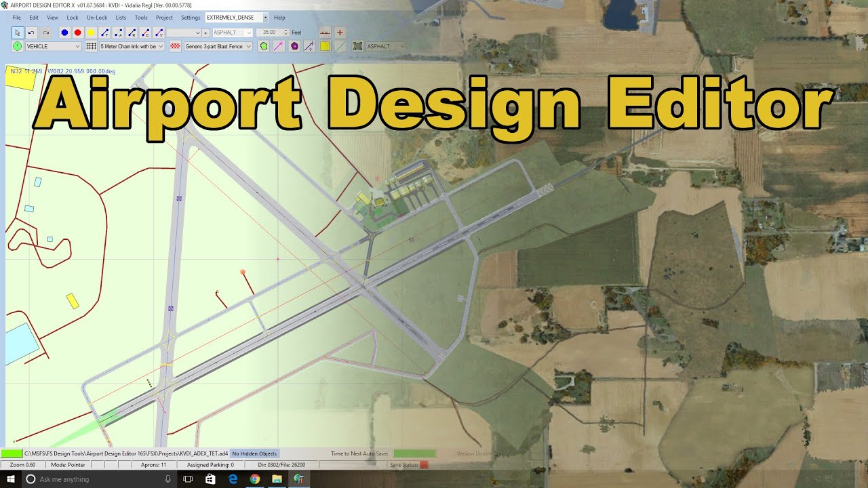Select the yellow circle tool
The width and height of the screenshot is (868, 488).
90,33
